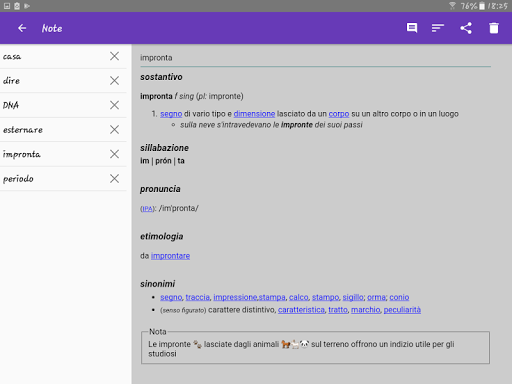Remove the 'dire' note entry
This screenshot has width=512, height=384.
point(114,80)
